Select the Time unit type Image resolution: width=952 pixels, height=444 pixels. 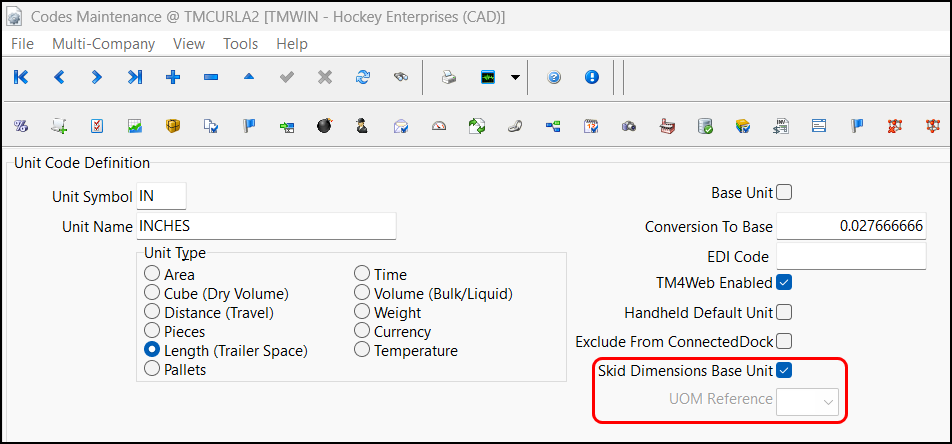click(x=362, y=274)
